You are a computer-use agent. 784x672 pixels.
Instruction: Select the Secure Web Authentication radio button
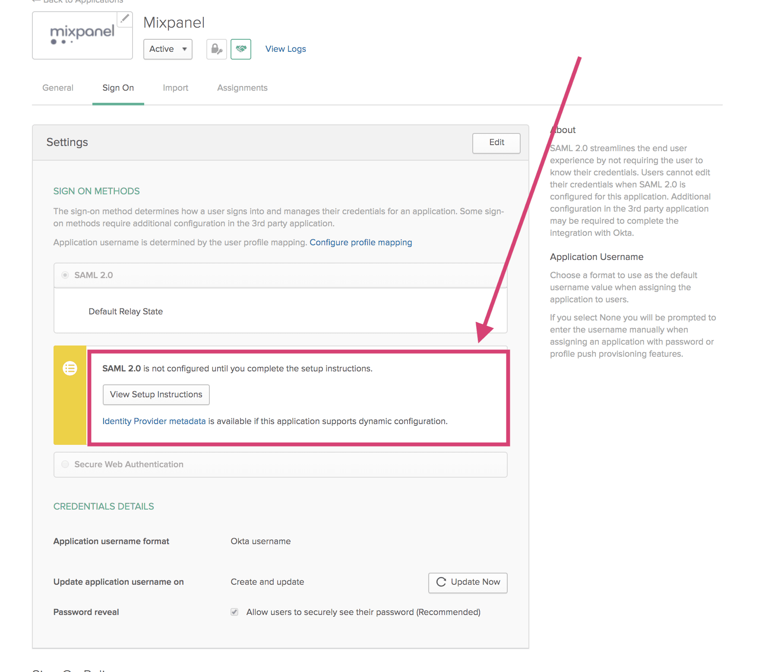pos(65,464)
